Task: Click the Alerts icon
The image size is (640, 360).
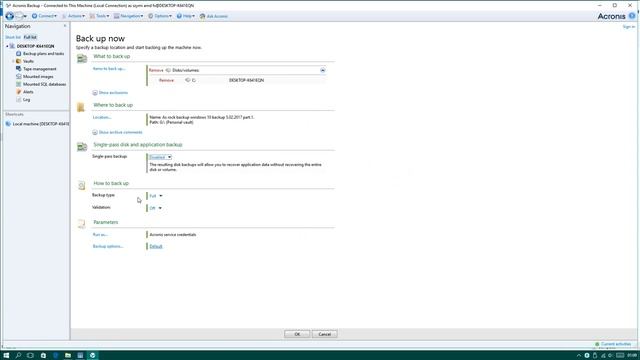Action: (x=18, y=92)
